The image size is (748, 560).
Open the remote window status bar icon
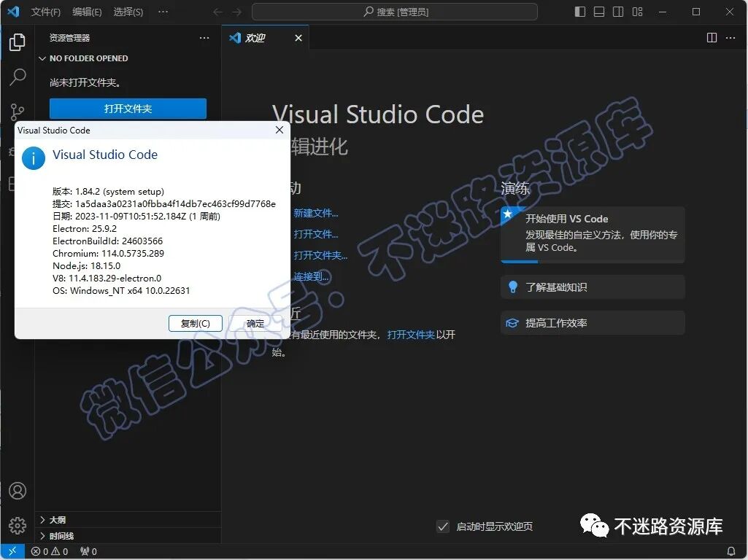(x=12, y=551)
